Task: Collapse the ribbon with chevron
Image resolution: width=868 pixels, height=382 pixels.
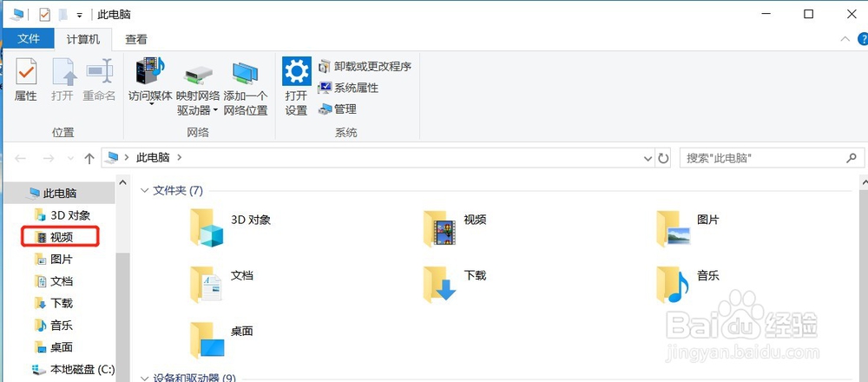Action: 845,39
